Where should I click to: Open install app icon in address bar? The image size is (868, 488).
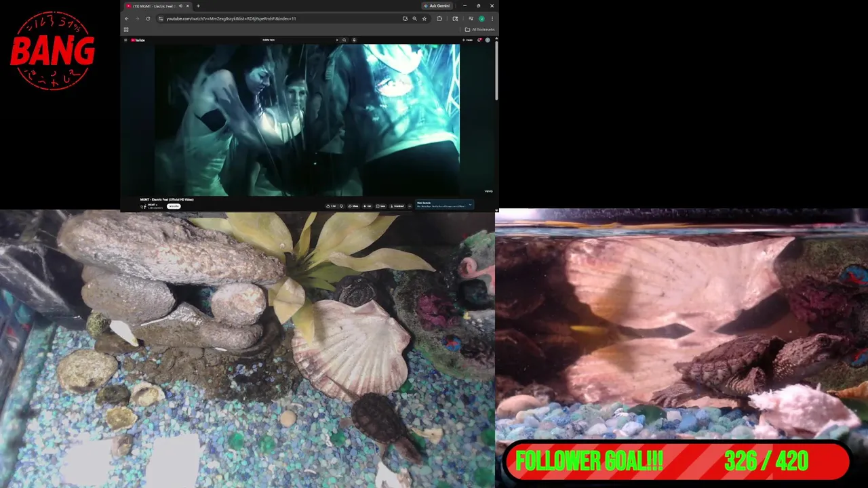(x=405, y=18)
